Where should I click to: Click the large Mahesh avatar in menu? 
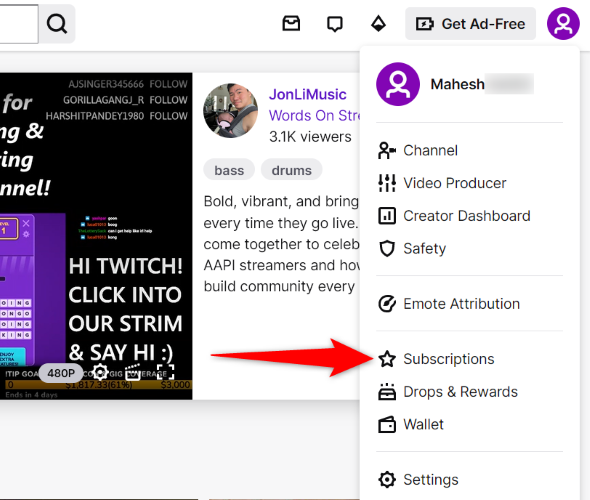(398, 84)
